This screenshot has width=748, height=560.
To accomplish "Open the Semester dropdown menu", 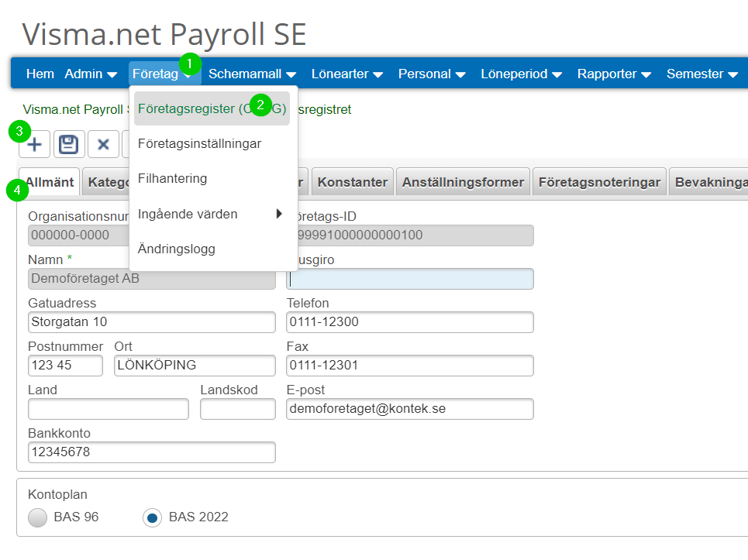I will (x=701, y=74).
